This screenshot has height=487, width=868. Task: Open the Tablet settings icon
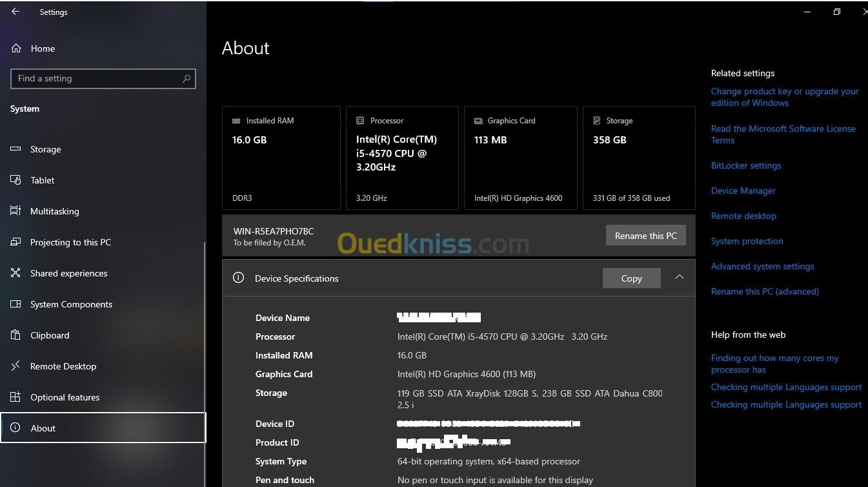[x=16, y=180]
